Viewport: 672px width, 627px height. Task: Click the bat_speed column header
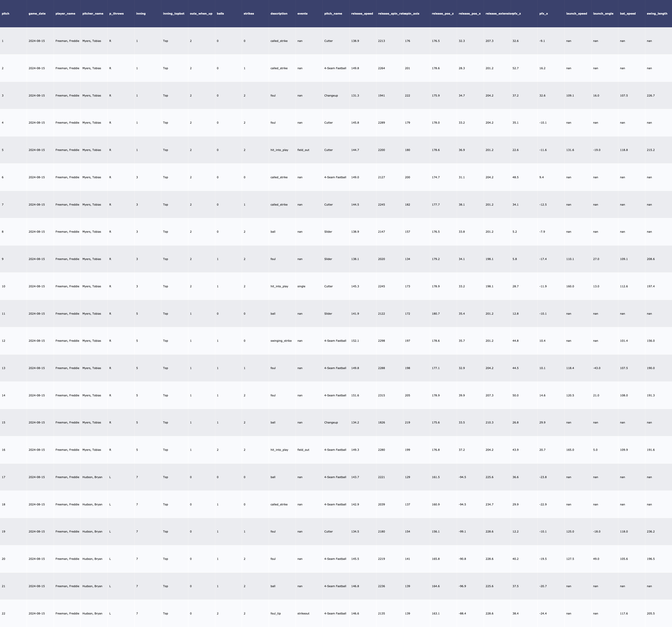click(x=628, y=13)
